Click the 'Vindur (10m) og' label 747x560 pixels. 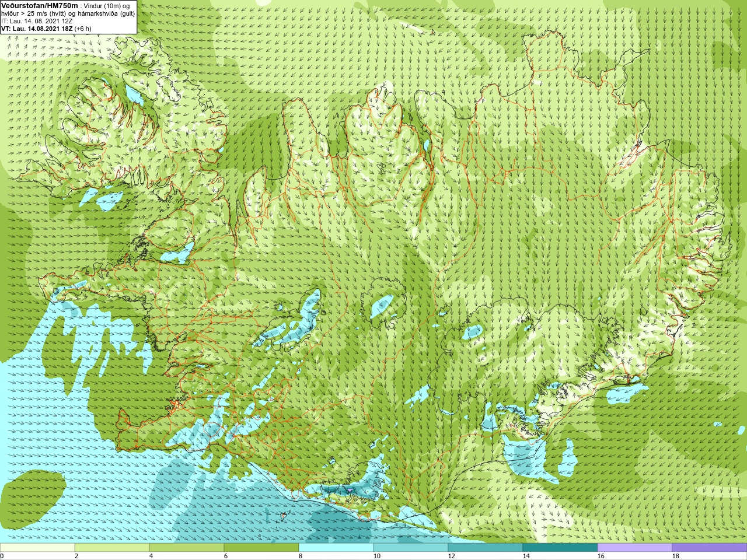click(x=107, y=6)
